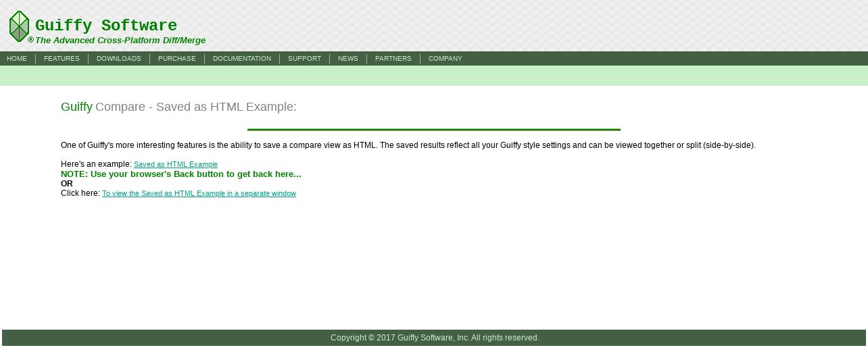This screenshot has height=356, width=868.
Task: Follow the Saved as HTML Example link
Action: pos(176,165)
